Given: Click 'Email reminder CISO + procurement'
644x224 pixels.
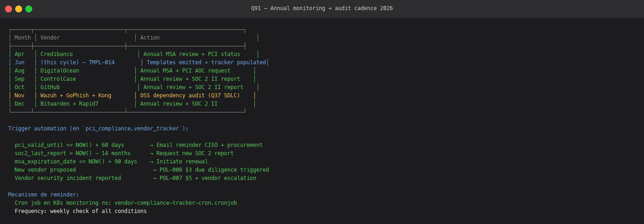Looking at the screenshot, I should pyautogui.click(x=209, y=145).
